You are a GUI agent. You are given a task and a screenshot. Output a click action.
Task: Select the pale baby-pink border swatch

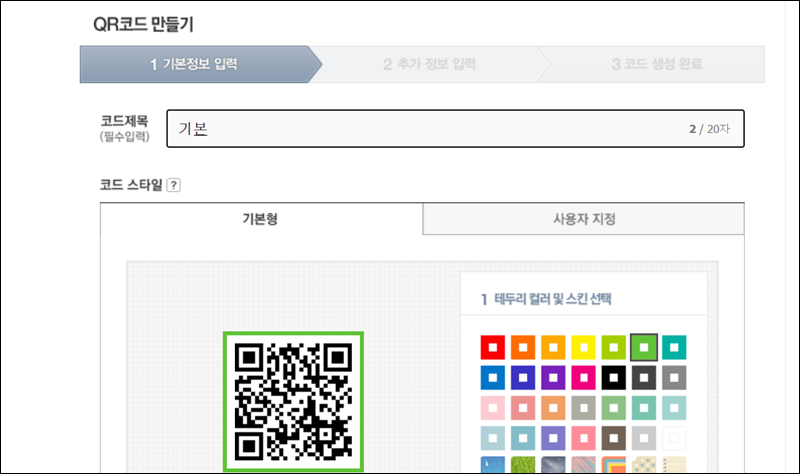click(x=493, y=408)
